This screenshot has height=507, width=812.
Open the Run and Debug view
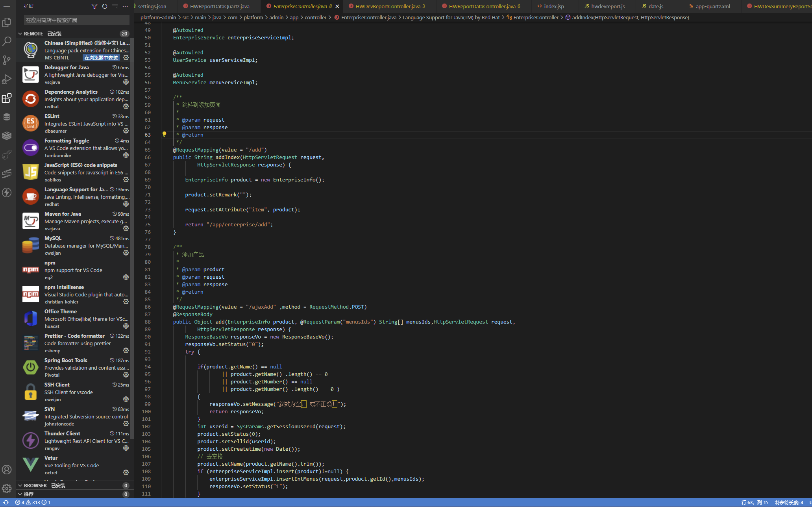pyautogui.click(x=7, y=79)
